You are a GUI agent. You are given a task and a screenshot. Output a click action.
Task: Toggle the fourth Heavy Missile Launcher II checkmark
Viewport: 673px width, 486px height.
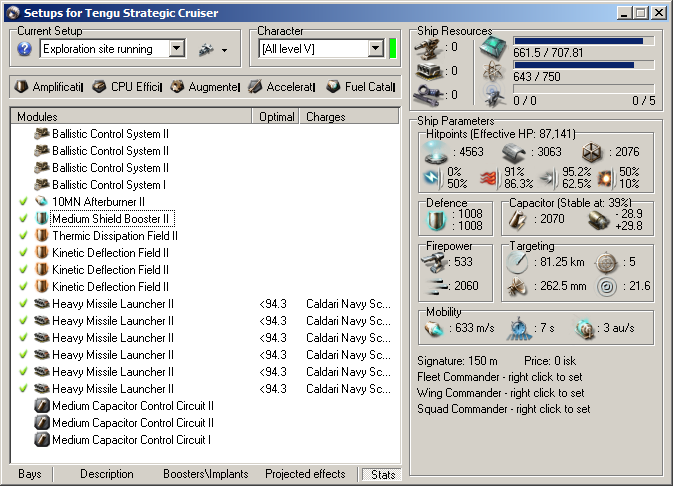click(x=24, y=354)
